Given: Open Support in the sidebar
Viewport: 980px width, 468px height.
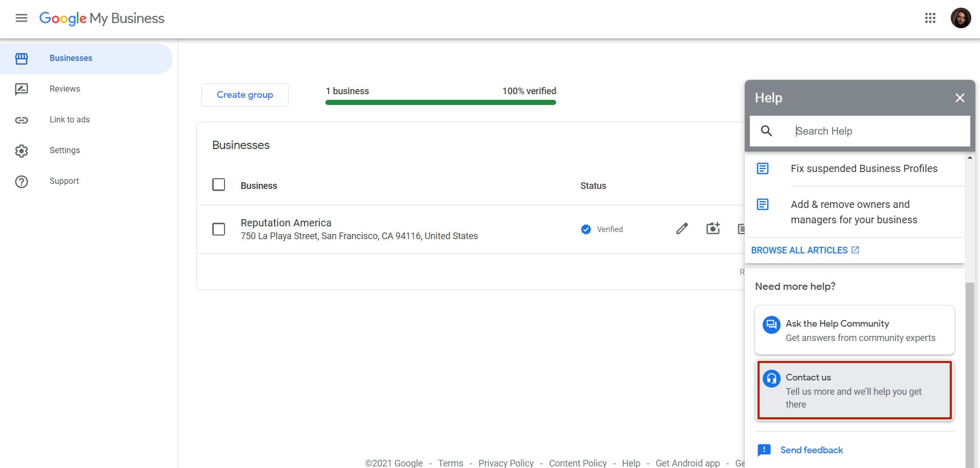Looking at the screenshot, I should click(86, 181).
